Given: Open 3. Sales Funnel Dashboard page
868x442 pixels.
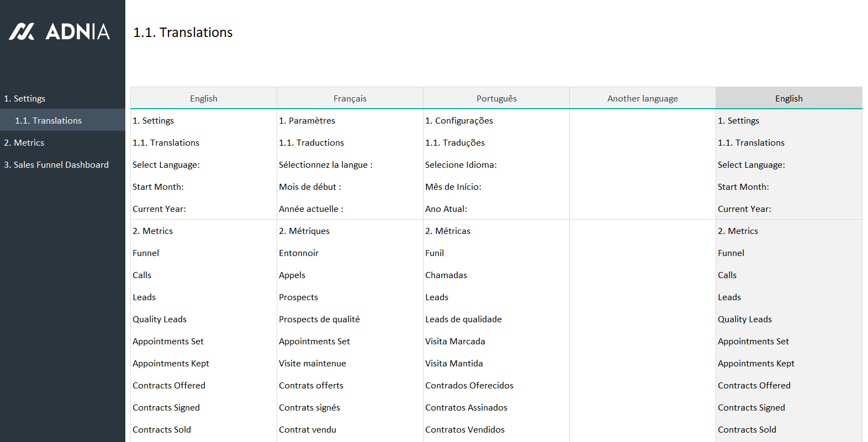Looking at the screenshot, I should [56, 164].
